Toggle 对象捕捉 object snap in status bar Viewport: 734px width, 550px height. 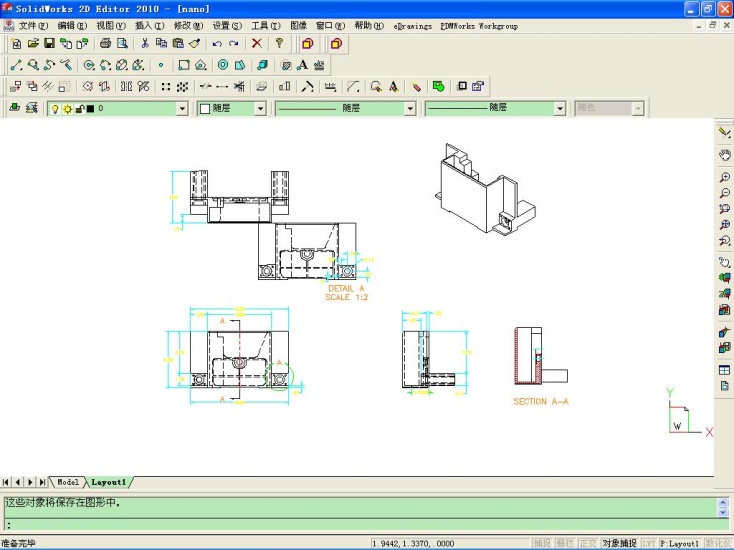pos(619,543)
